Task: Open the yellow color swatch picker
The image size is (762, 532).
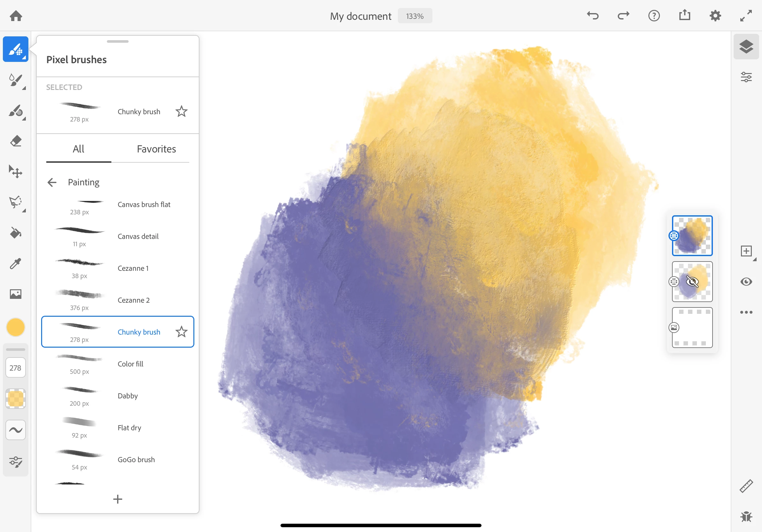Action: 16,327
